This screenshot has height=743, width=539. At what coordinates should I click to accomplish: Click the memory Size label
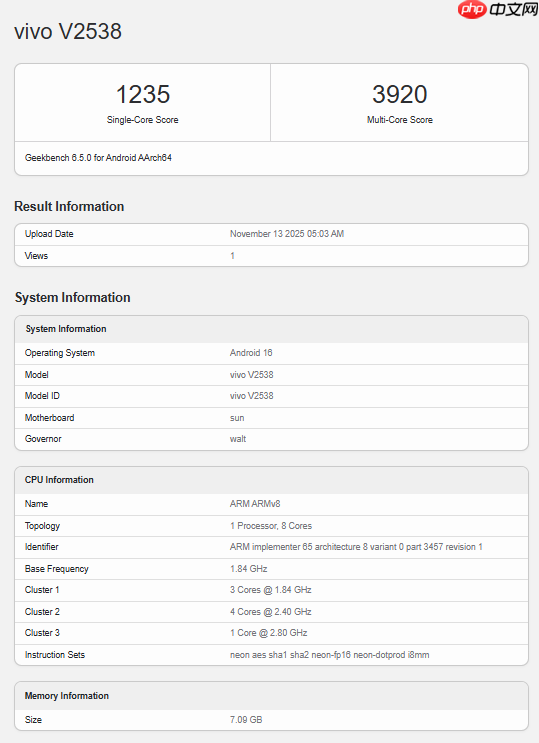point(33,720)
